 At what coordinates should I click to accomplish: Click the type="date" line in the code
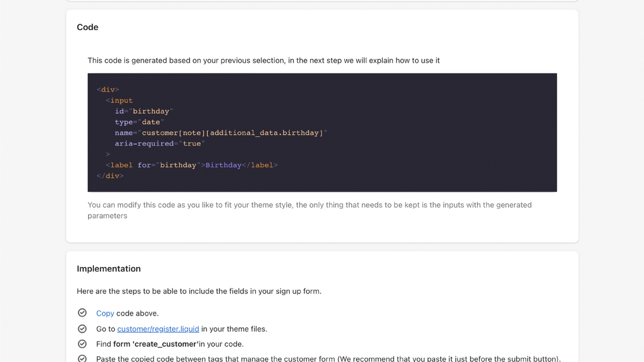[139, 122]
